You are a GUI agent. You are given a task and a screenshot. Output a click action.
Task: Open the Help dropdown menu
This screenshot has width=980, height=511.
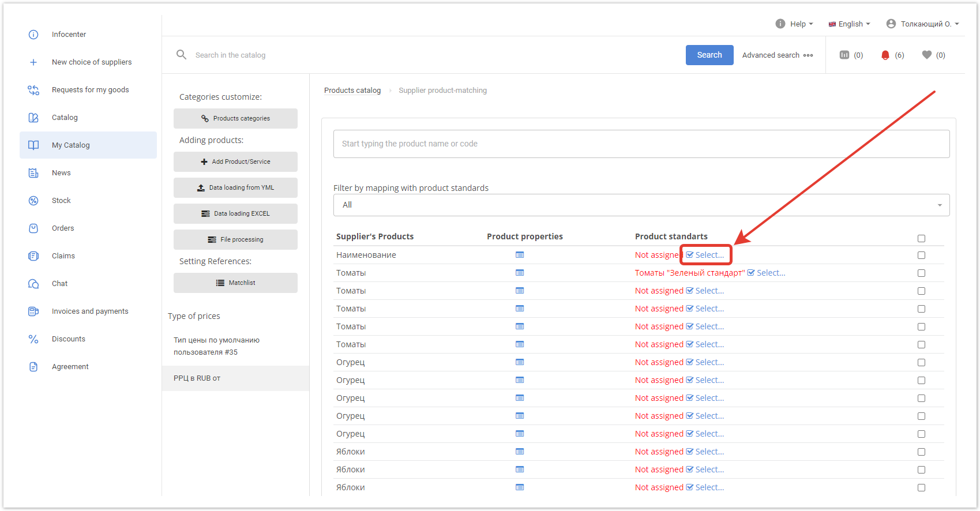pos(795,24)
